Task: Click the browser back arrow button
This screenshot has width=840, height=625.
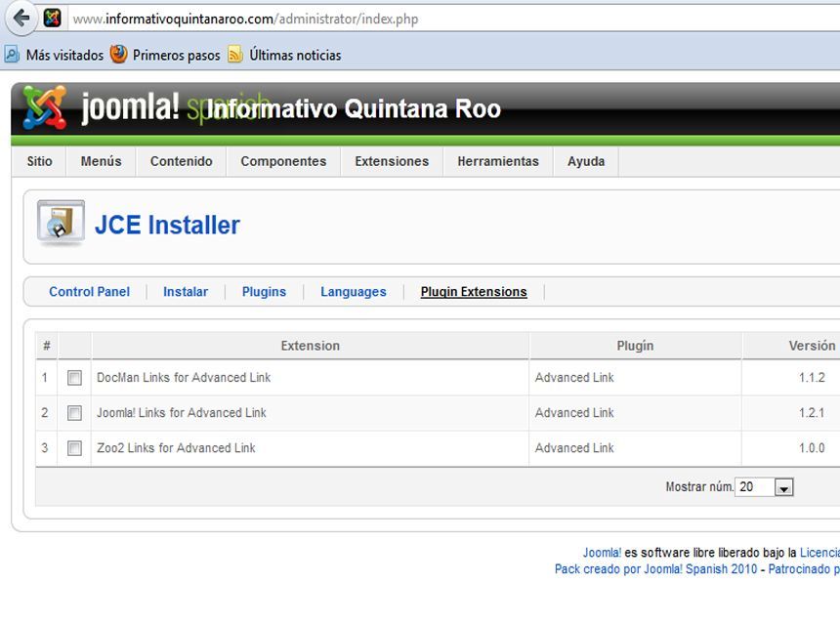Action: (21, 19)
